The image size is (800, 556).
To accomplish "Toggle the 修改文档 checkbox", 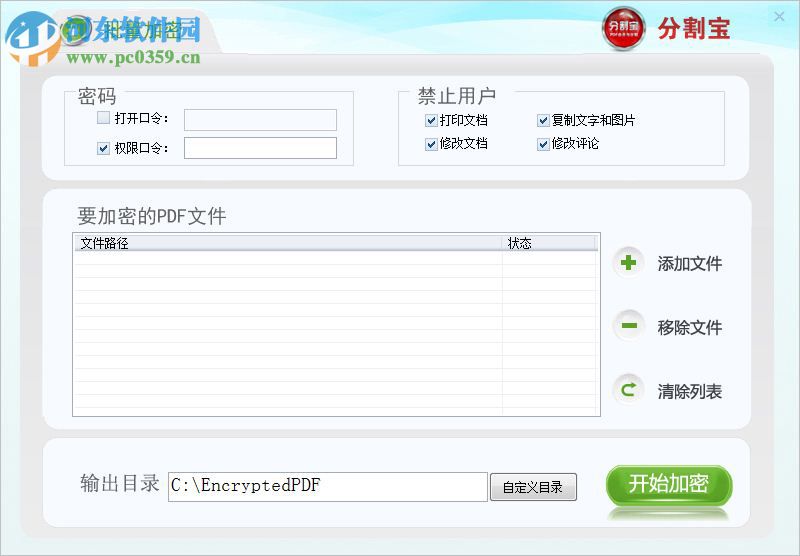I will (x=431, y=144).
